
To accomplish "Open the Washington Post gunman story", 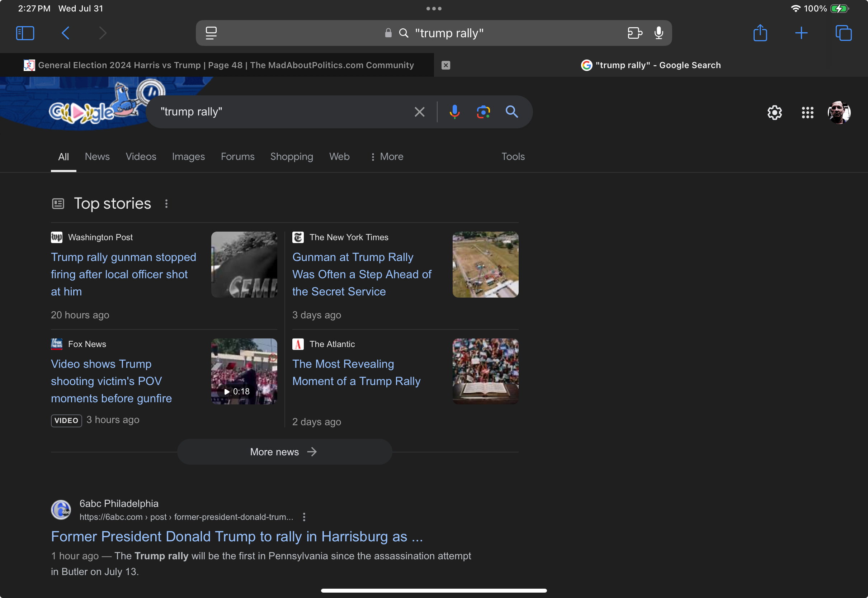I will pos(124,274).
